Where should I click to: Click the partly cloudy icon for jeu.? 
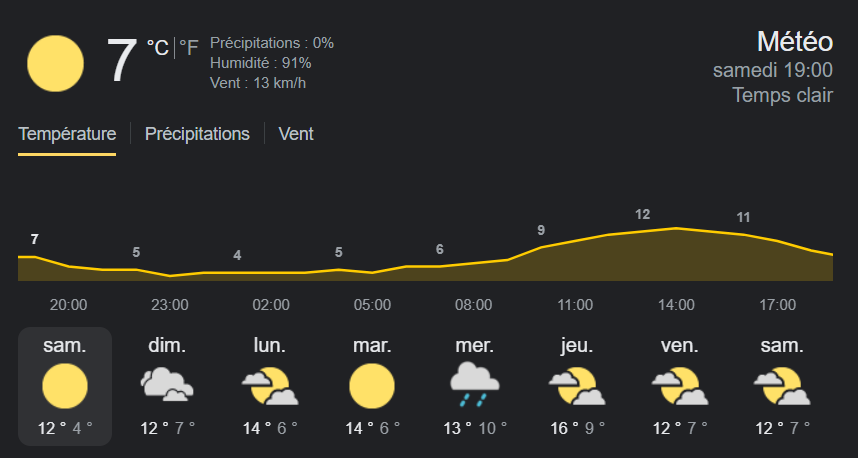click(575, 386)
